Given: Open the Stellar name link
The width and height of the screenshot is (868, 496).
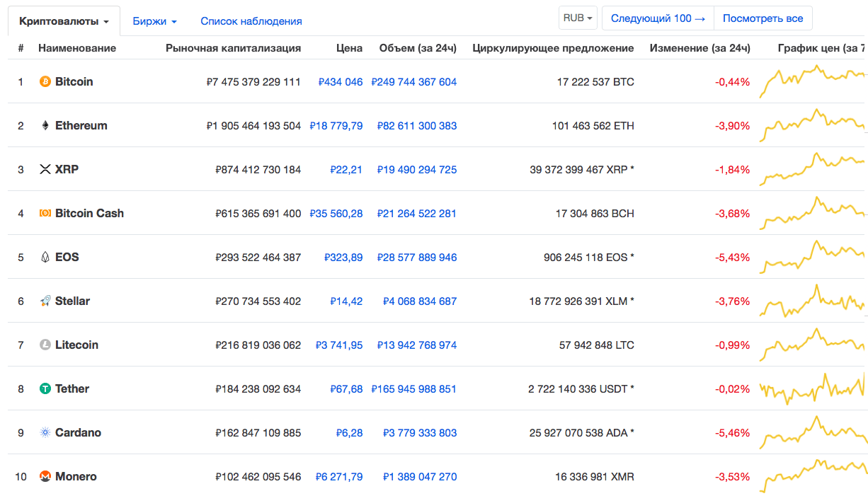Looking at the screenshot, I should (x=73, y=301).
